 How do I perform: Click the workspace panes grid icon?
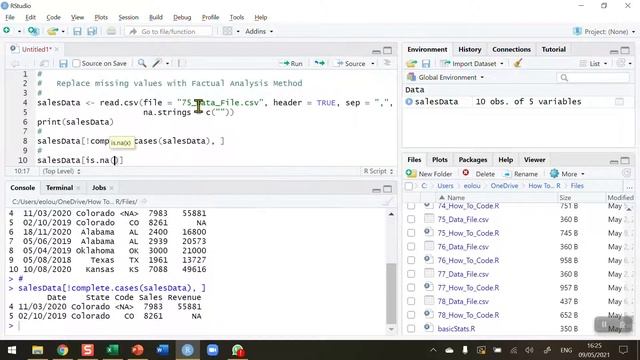click(228, 31)
